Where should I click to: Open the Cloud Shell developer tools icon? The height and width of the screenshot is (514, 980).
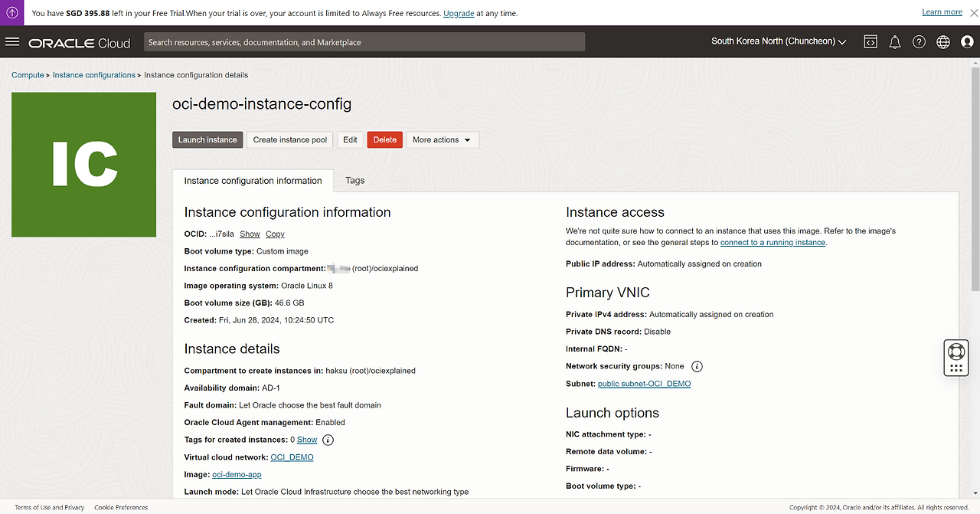pos(871,42)
